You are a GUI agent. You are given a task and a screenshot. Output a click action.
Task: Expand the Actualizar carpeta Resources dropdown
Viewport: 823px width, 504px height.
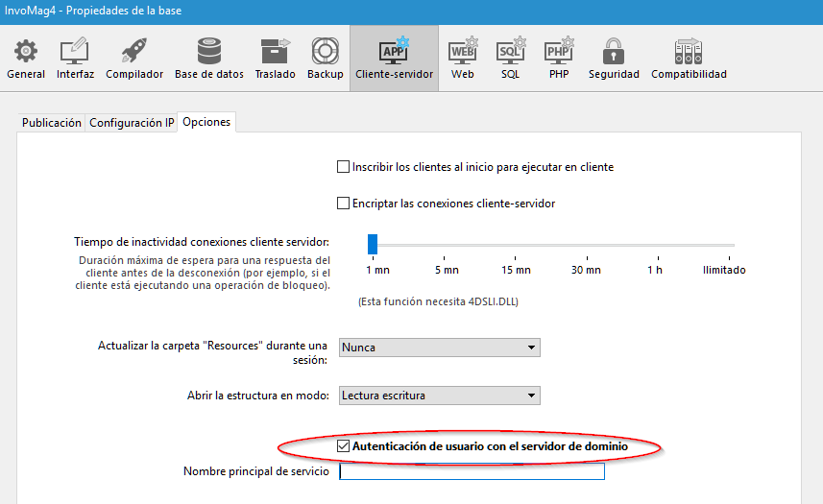point(439,348)
